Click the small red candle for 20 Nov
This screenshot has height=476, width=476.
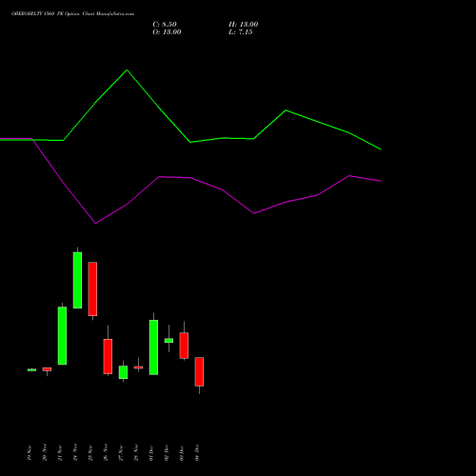point(47,369)
